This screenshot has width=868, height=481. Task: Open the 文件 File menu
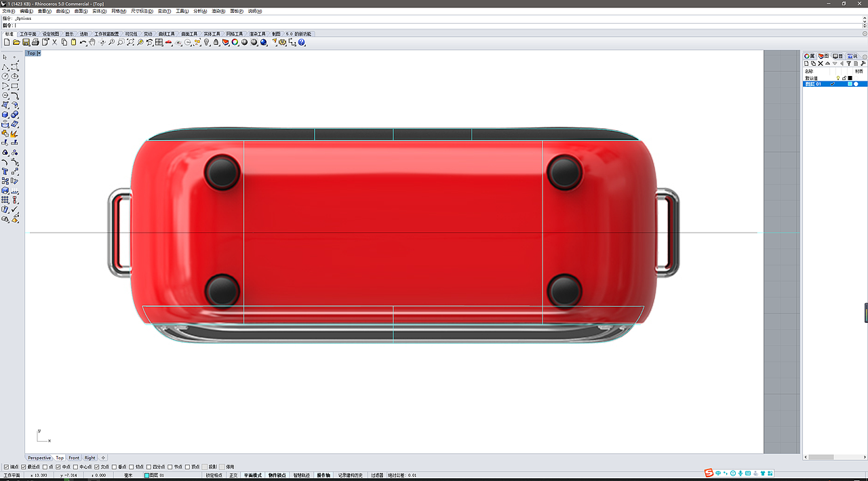coord(8,12)
